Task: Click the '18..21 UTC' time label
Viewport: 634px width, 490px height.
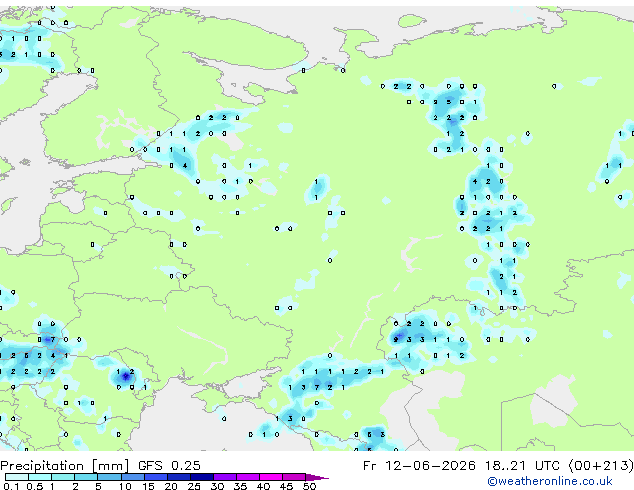Action: pyautogui.click(x=522, y=466)
